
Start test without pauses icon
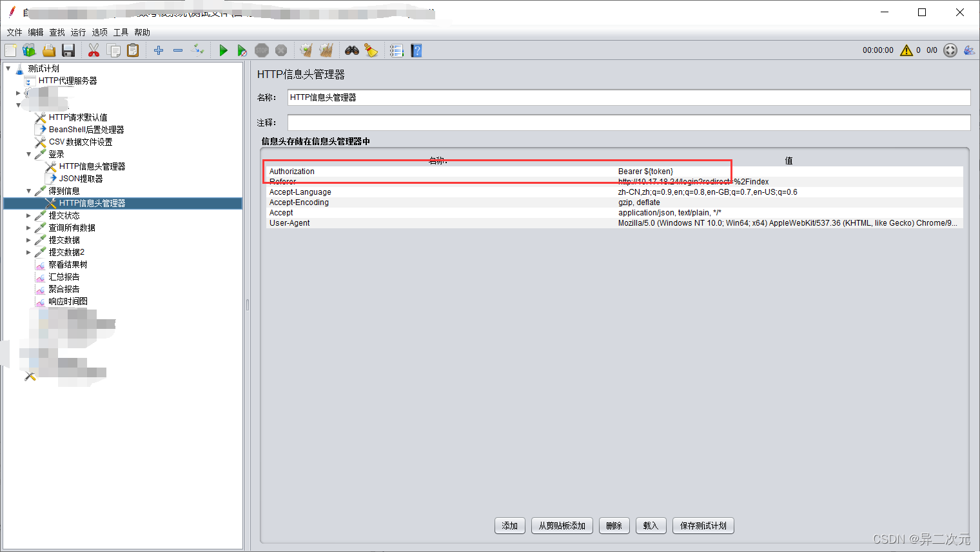tap(242, 50)
